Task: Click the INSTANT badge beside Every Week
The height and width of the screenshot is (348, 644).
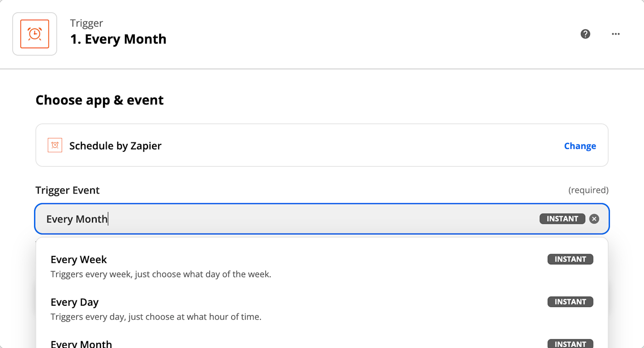Action: click(570, 259)
